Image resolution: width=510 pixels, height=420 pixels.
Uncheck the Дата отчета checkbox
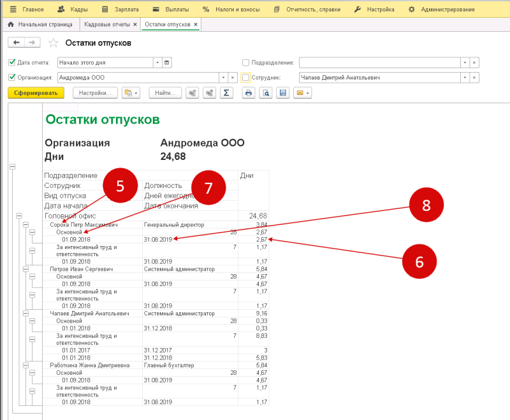tap(12, 62)
